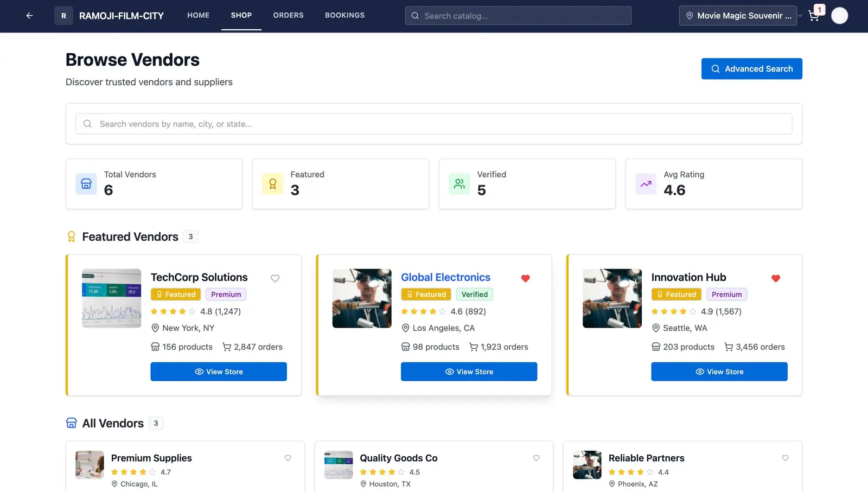Go to the Home tab

[198, 15]
